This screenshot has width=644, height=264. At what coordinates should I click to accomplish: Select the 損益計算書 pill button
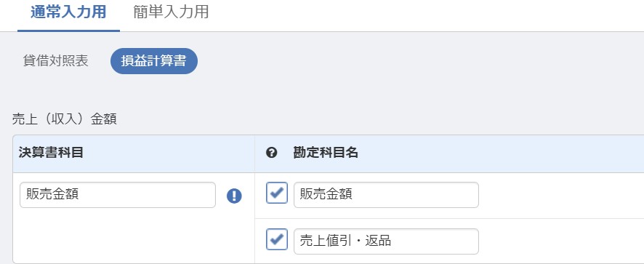154,61
